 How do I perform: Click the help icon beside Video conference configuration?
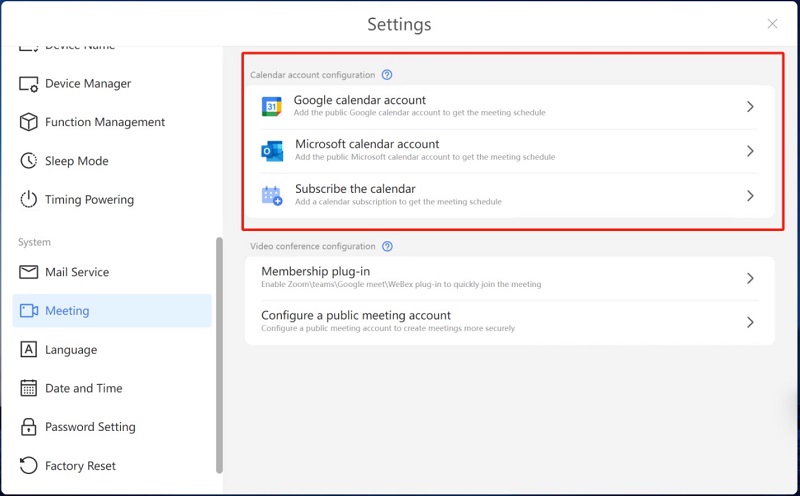click(x=387, y=247)
